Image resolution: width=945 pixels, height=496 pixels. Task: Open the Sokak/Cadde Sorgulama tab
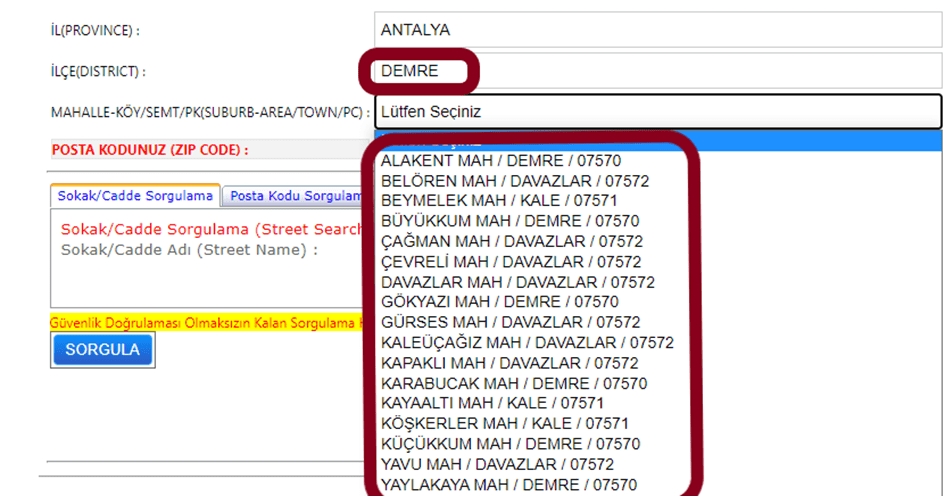pos(134,196)
